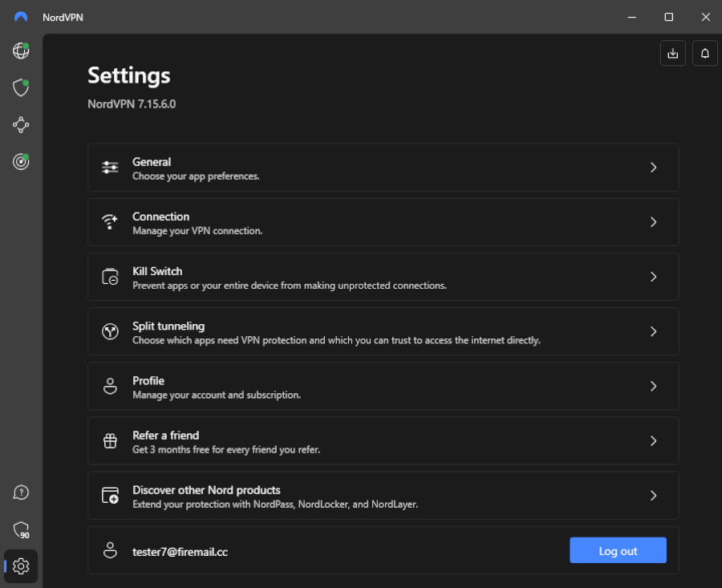The width and height of the screenshot is (722, 588).
Task: Open Discover other Nord products title
Action: (206, 490)
